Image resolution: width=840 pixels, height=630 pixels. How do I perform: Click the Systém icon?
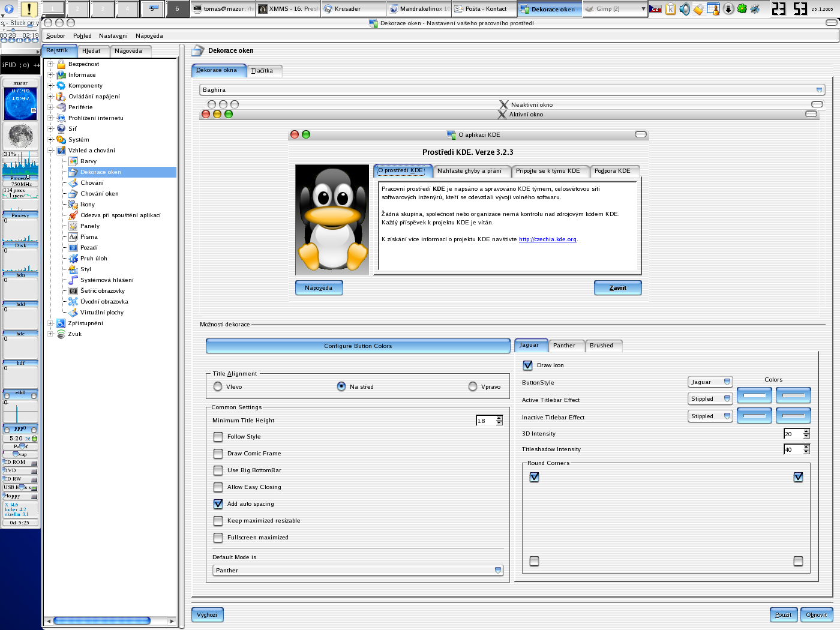(61, 140)
